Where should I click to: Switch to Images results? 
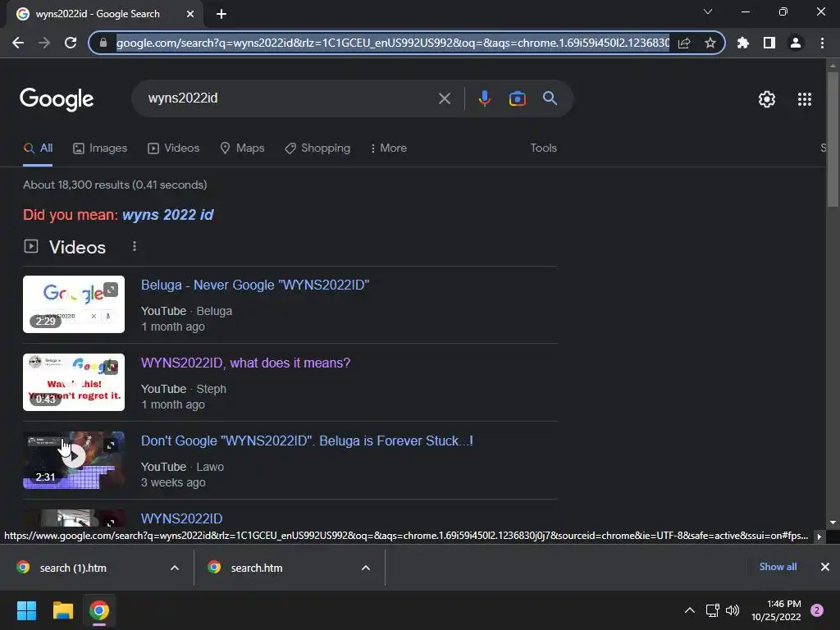100,148
